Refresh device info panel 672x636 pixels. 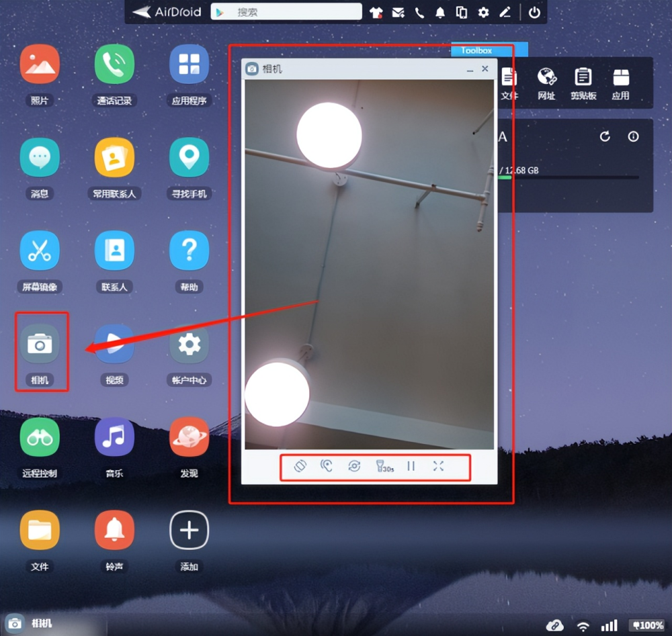[x=605, y=136]
